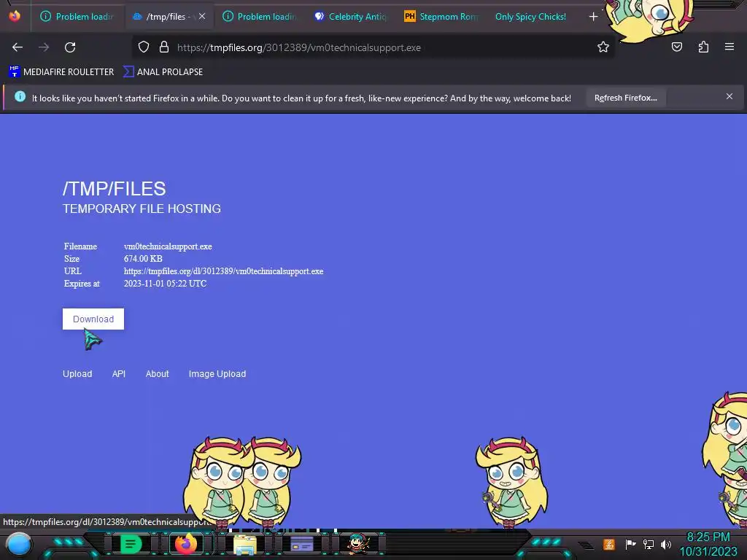Viewport: 747px width, 560px height.
Task: Open the volume speaker tray icon
Action: pos(665,544)
